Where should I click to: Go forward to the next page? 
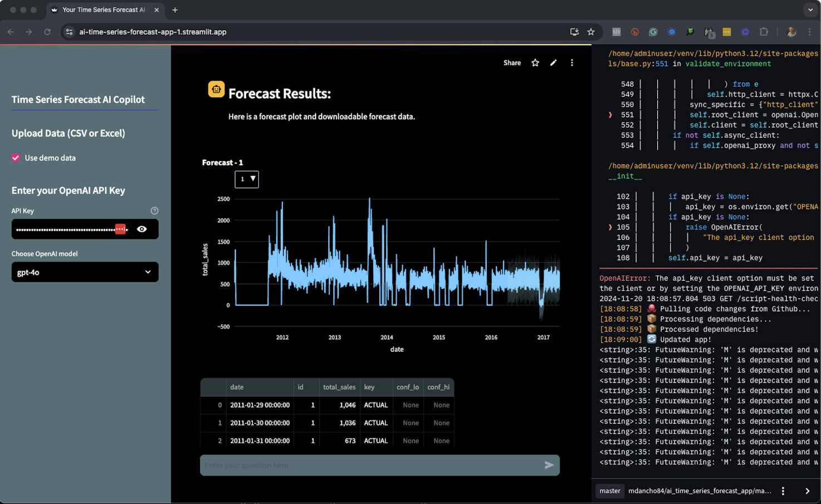pyautogui.click(x=29, y=32)
